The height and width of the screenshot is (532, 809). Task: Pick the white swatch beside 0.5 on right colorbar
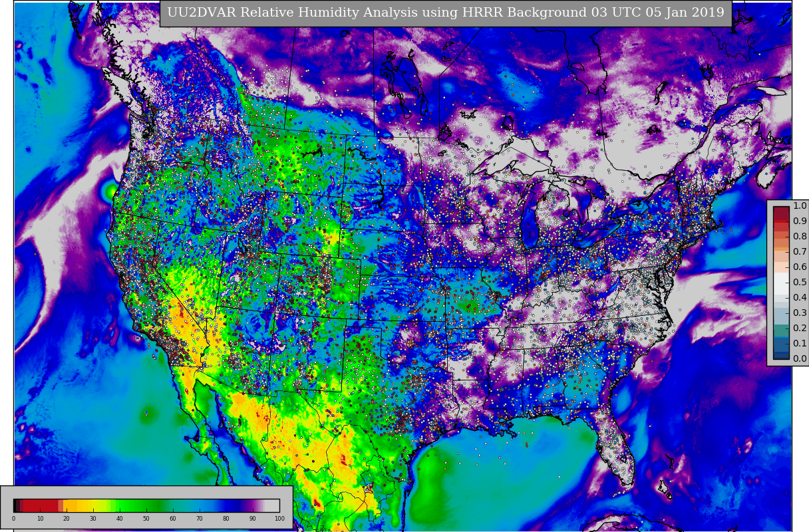point(781,283)
